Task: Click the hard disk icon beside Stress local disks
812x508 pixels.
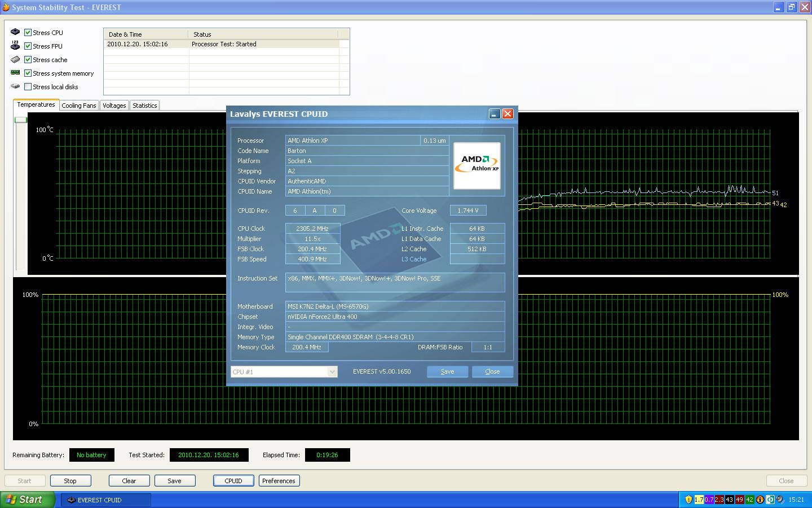Action: pyautogui.click(x=15, y=86)
